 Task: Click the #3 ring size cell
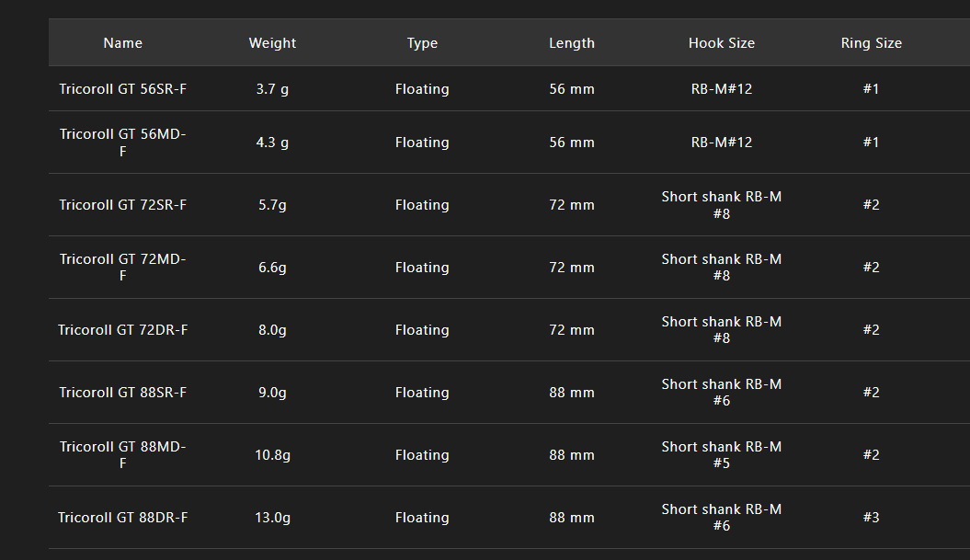click(871, 518)
